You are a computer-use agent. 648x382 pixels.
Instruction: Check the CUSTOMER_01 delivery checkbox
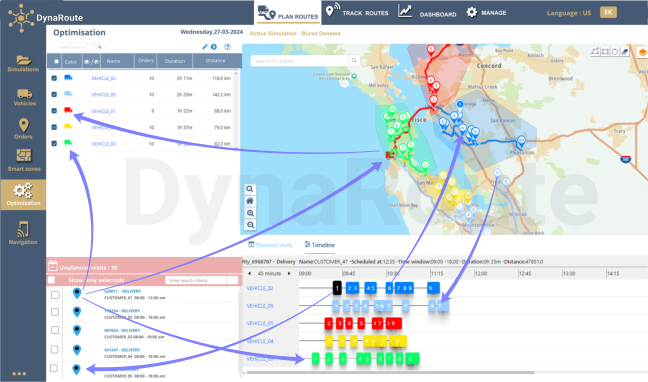tap(55, 295)
